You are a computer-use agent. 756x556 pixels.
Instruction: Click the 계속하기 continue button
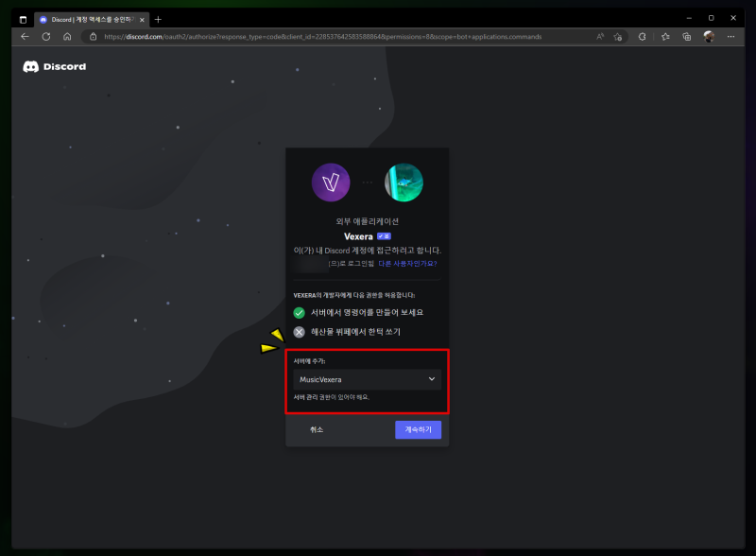418,429
